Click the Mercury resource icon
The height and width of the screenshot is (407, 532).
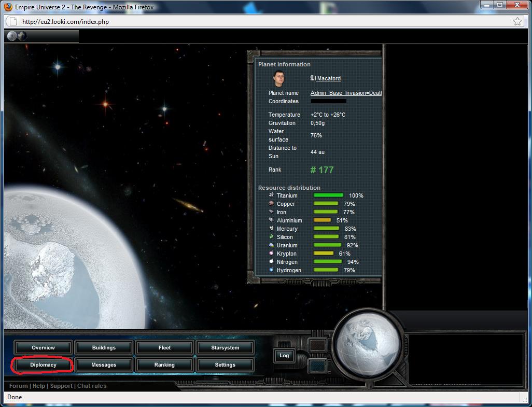271,228
